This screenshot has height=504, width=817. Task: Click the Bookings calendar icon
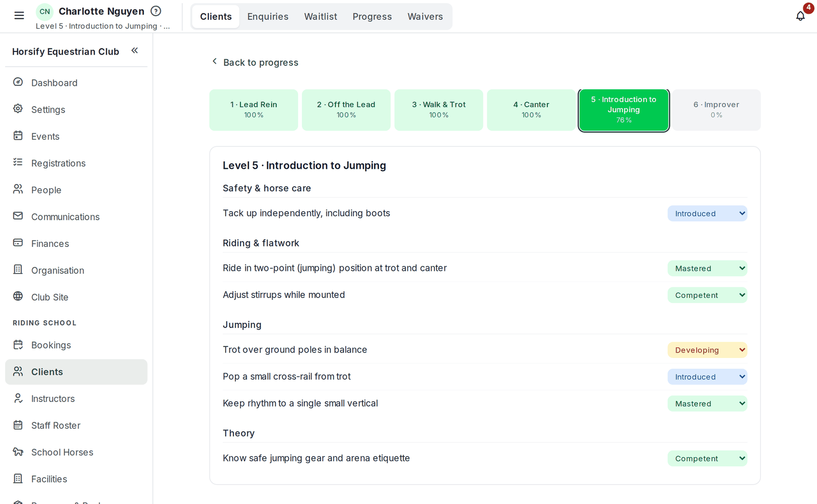click(18, 344)
